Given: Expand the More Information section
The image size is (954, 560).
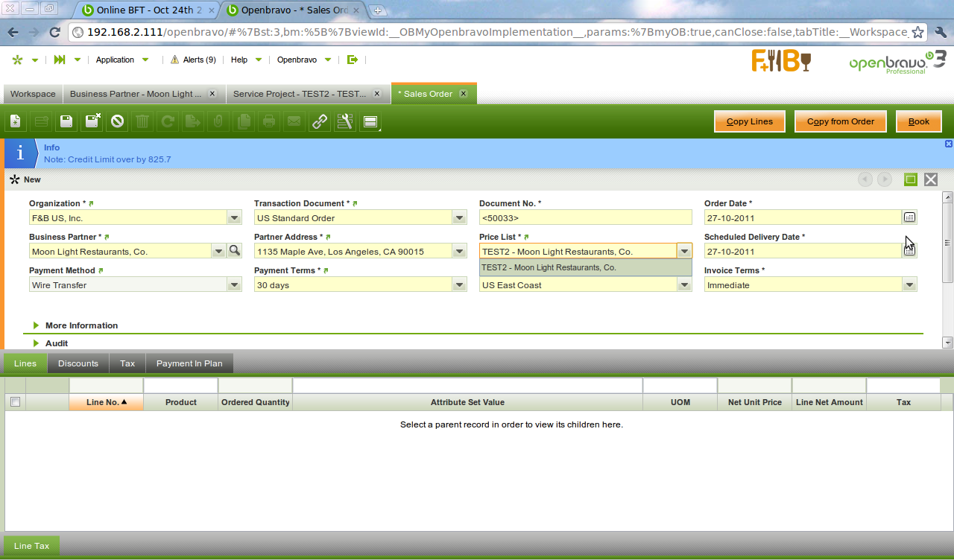Looking at the screenshot, I should pos(81,325).
